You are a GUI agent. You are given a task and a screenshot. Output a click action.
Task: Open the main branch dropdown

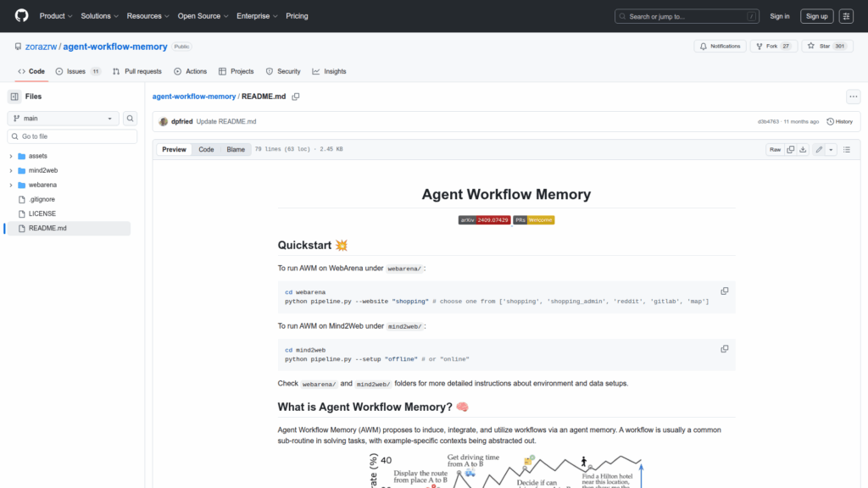[64, 119]
